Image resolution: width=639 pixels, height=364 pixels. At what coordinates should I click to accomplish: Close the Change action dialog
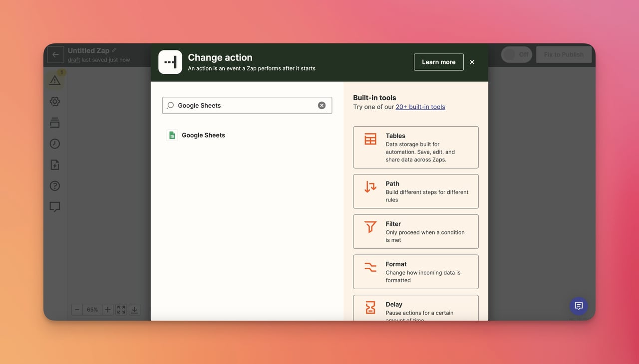[472, 62]
